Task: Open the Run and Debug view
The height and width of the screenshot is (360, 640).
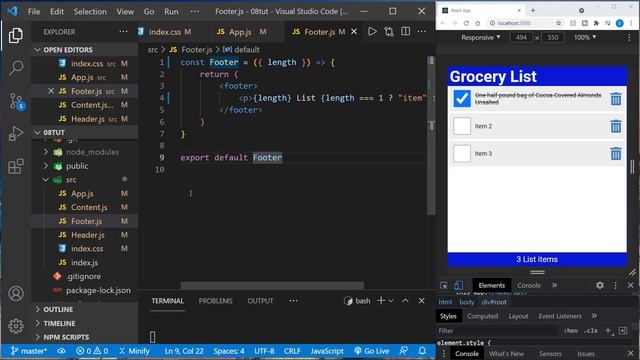Action: (16, 133)
